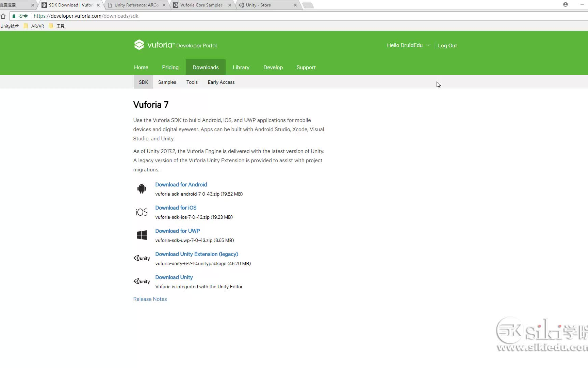Open the Library menu item
This screenshot has height=368, width=588.
pyautogui.click(x=241, y=67)
